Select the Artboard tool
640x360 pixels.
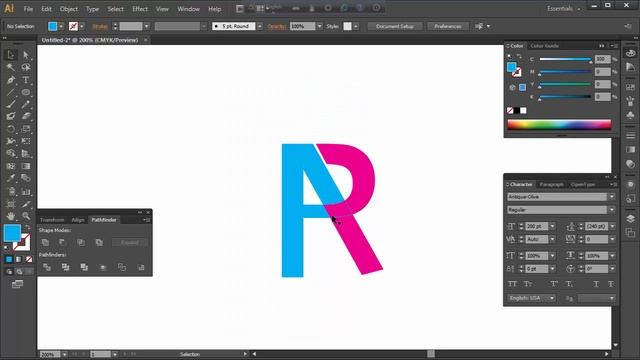pos(11,204)
